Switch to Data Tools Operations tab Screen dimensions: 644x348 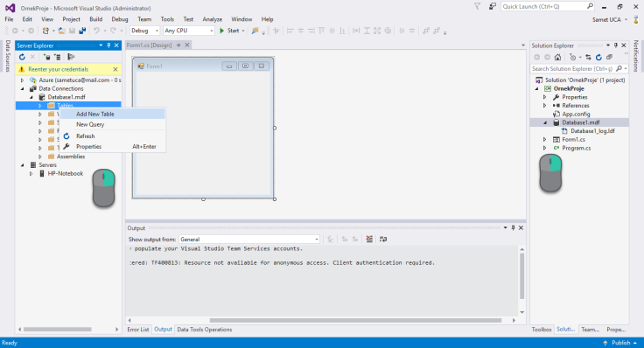(x=205, y=330)
